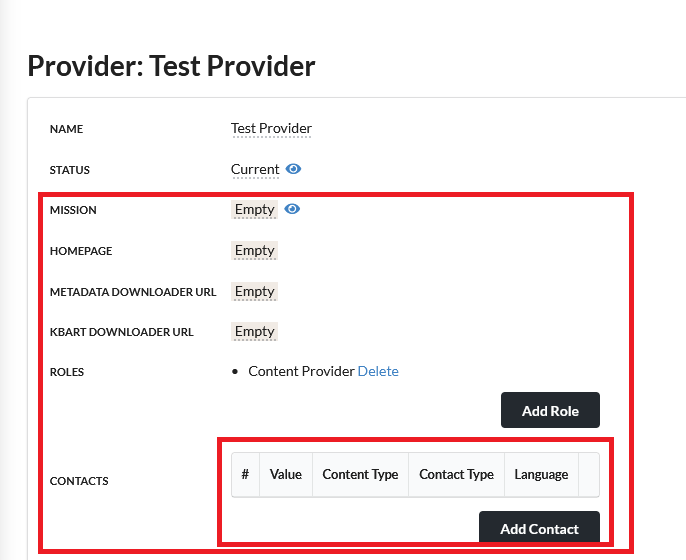Click the # column header
Viewport: 686px width, 560px height.
(245, 474)
